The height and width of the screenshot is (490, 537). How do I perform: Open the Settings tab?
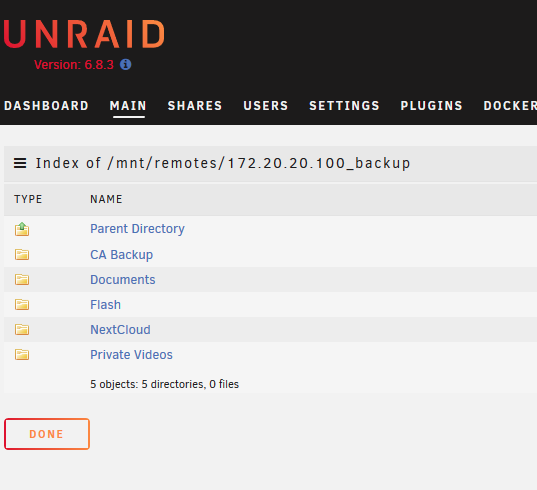pos(345,106)
